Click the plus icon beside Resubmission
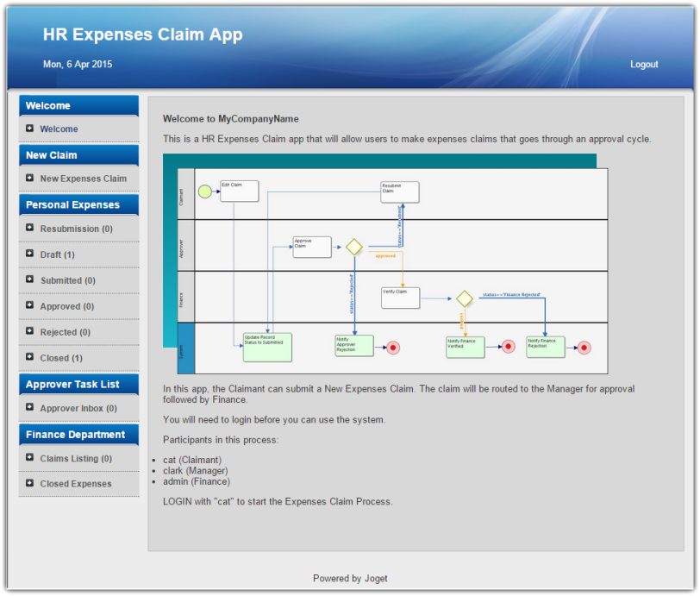Screen dimensions: 700x596 [x=30, y=229]
